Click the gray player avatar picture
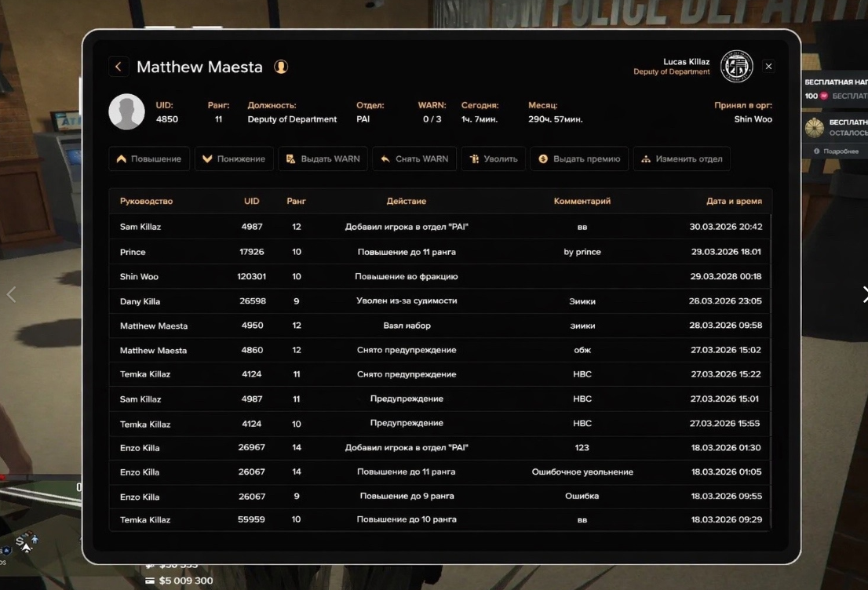Viewport: 868px width, 590px height. 126,111
